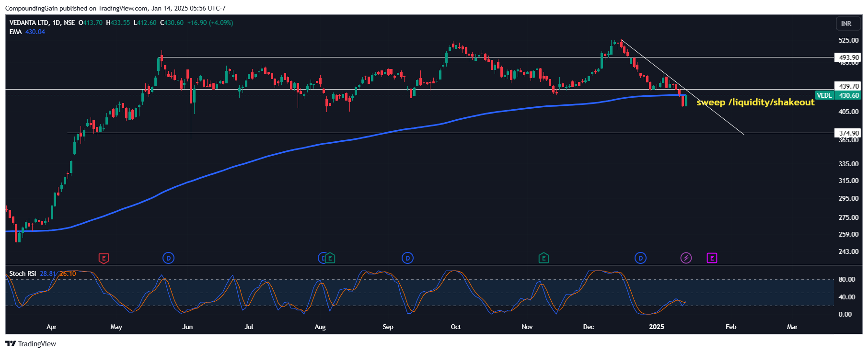Click the 430.60 last price label
Image resolution: width=868 pixels, height=353 pixels.
[x=849, y=95]
